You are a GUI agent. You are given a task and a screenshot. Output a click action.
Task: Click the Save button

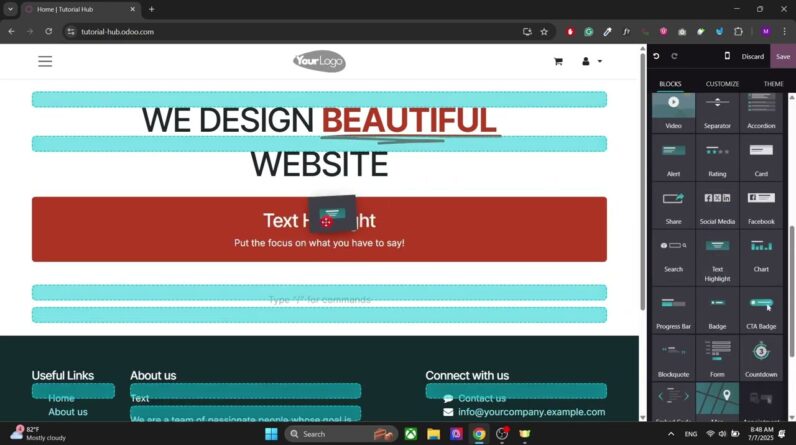(x=782, y=56)
